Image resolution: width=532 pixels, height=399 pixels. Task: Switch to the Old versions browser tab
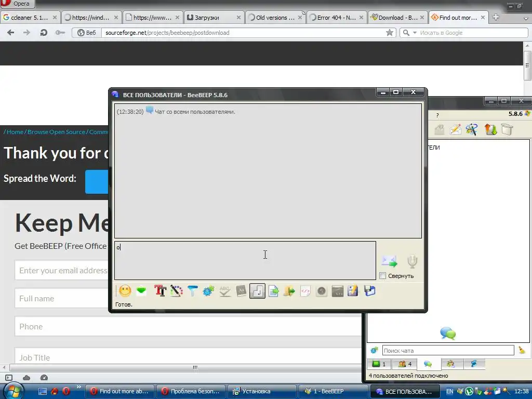point(275,17)
